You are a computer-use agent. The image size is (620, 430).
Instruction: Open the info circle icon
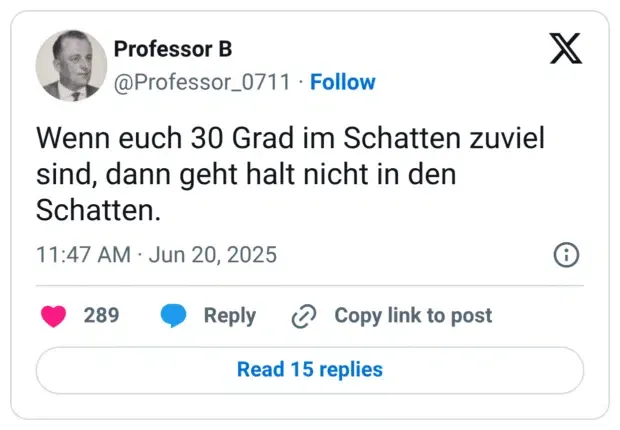pyautogui.click(x=566, y=255)
